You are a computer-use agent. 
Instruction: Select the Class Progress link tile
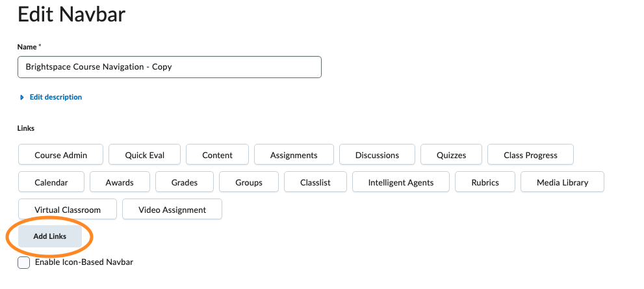[x=531, y=155]
